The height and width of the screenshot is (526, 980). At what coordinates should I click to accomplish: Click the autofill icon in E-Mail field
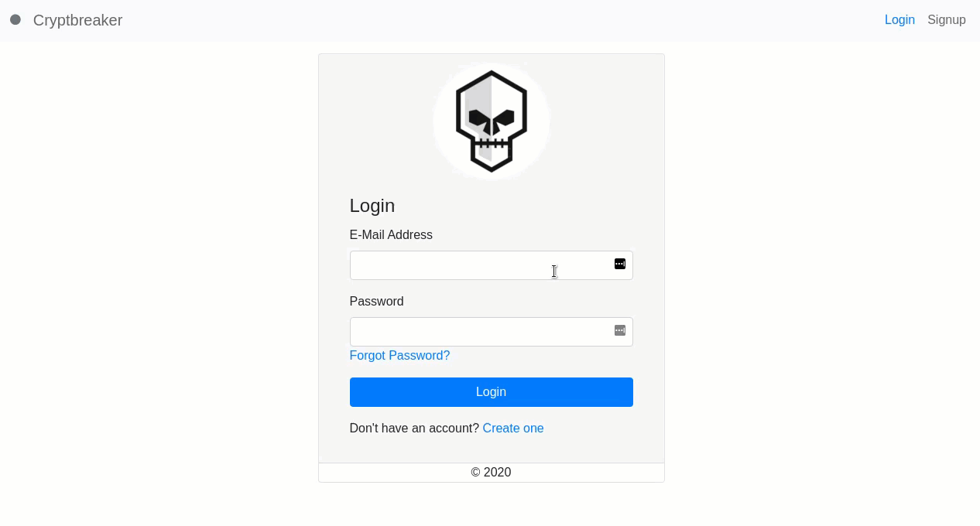[620, 264]
